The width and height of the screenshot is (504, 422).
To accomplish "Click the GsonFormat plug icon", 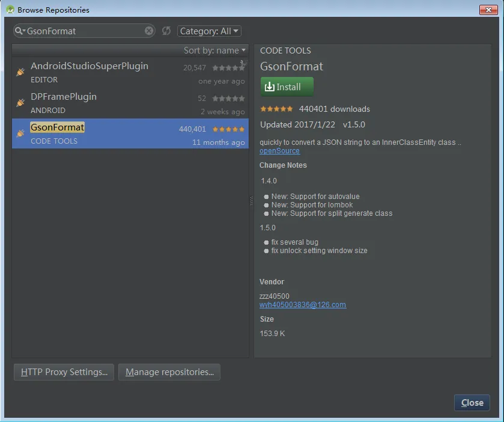I will tap(20, 133).
